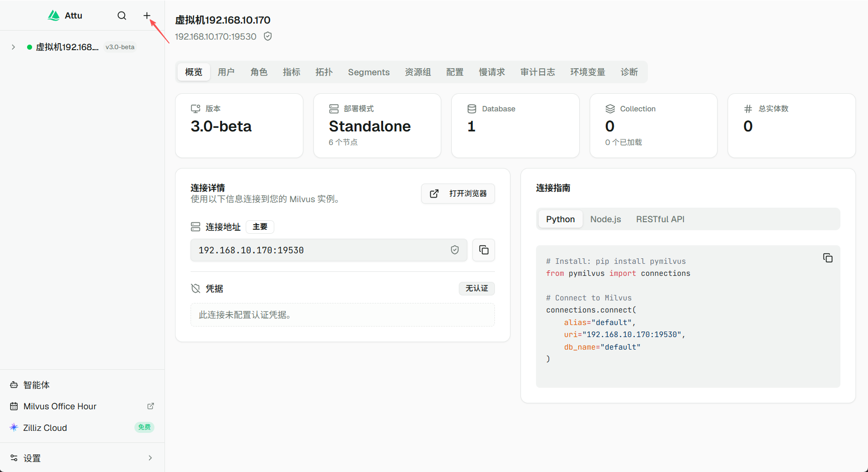Click the 打开浏览器 button

click(x=458, y=194)
